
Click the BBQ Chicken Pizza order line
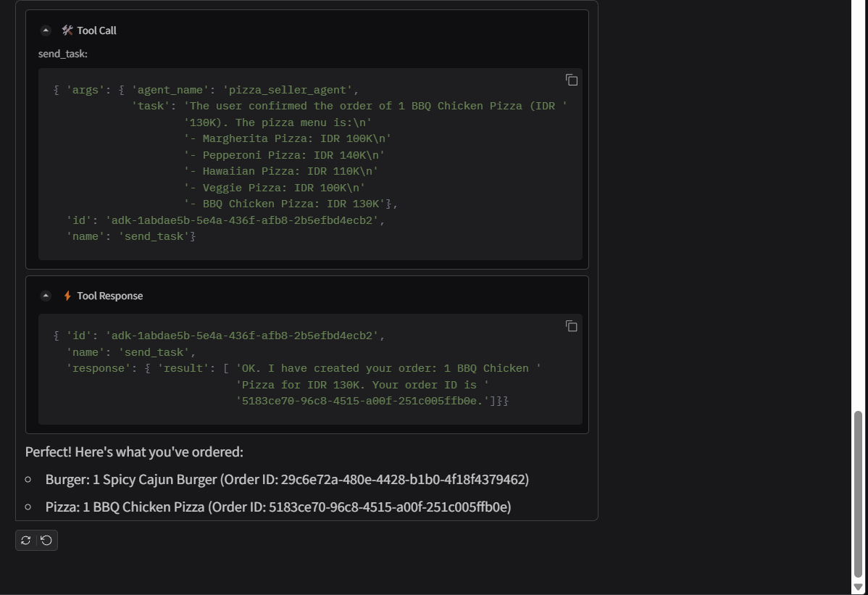coord(278,507)
